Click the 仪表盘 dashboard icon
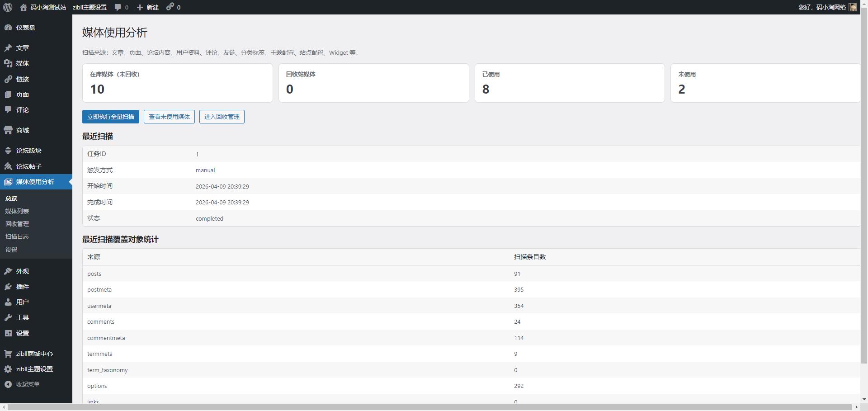 tap(8, 28)
